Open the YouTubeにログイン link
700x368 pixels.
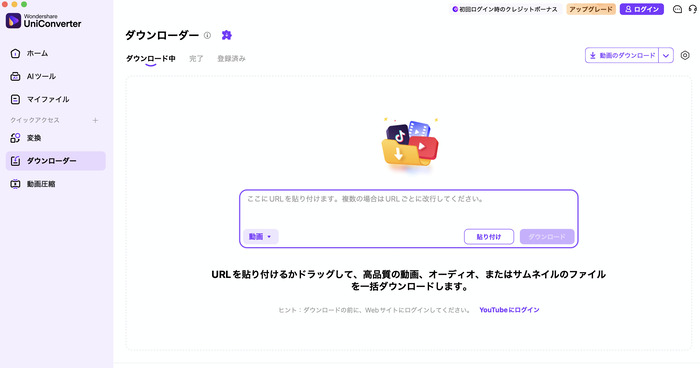click(509, 310)
